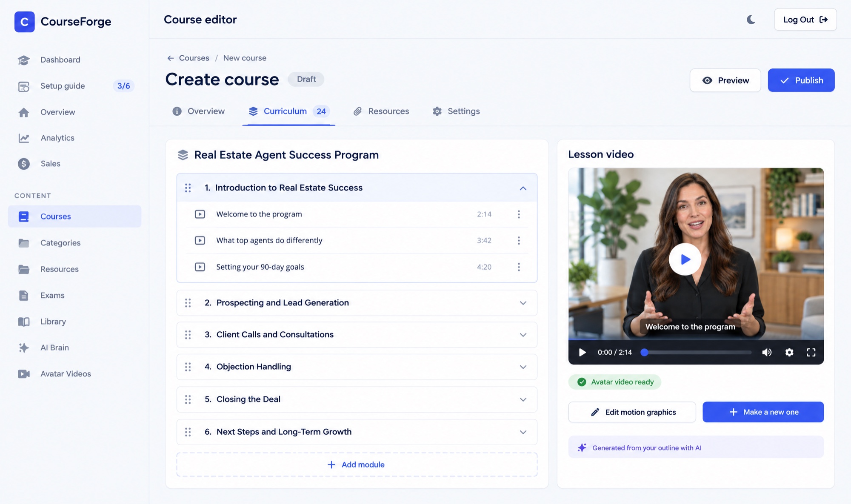851x504 pixels.
Task: Open the Dashboard sidebar item
Action: click(x=74, y=60)
